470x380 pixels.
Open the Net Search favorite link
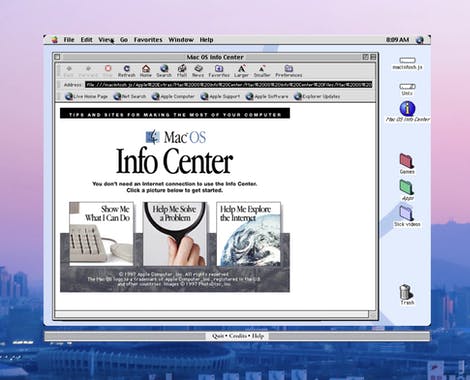(130, 96)
